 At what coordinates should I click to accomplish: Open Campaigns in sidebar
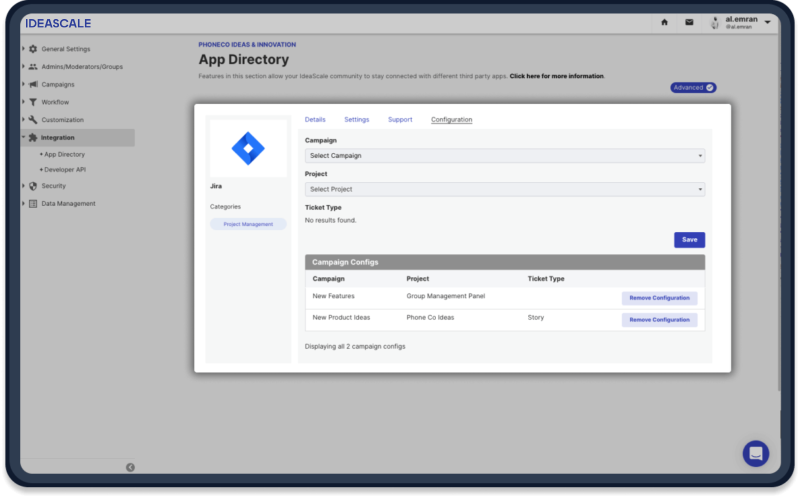click(58, 85)
